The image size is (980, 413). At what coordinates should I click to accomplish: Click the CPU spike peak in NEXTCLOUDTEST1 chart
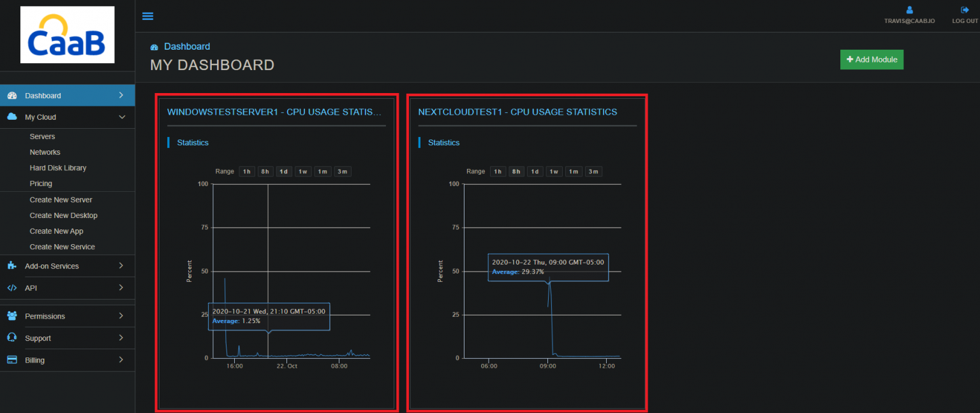pyautogui.click(x=549, y=279)
